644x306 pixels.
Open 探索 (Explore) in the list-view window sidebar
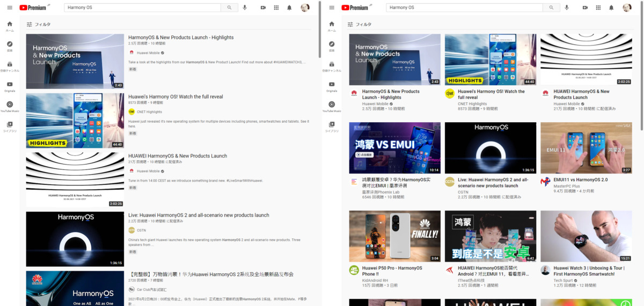tap(10, 47)
